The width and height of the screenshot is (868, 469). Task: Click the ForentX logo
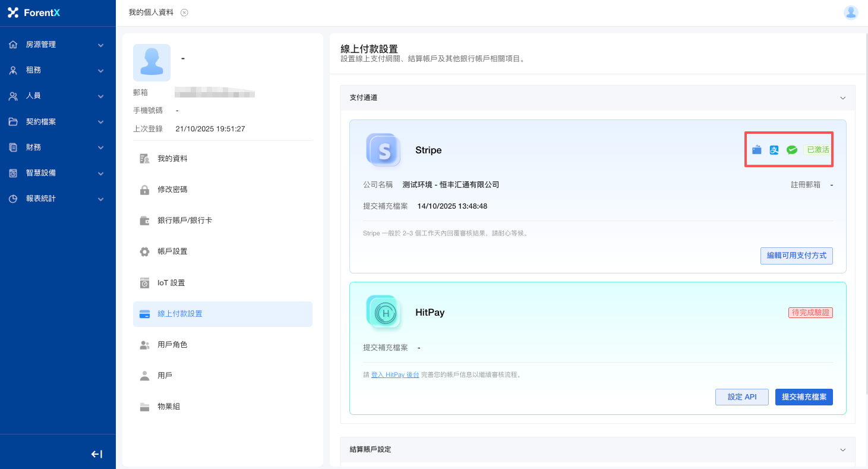pos(34,12)
